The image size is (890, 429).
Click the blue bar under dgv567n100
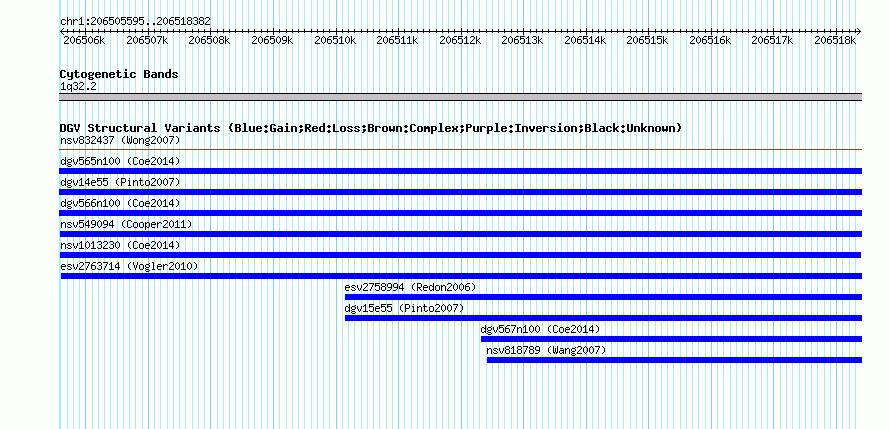click(x=671, y=339)
